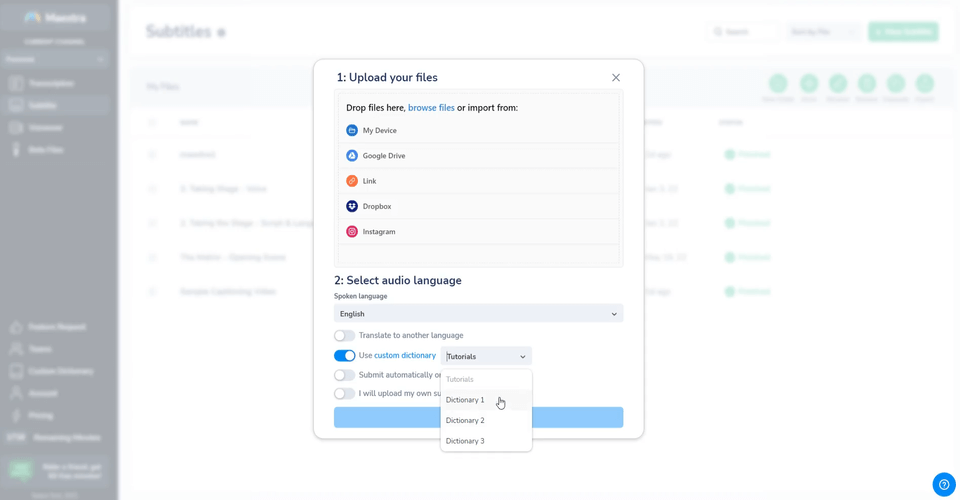Screen dimensions: 960x500
Task: Choose Dictionary 2 from the list
Action: 486,420
